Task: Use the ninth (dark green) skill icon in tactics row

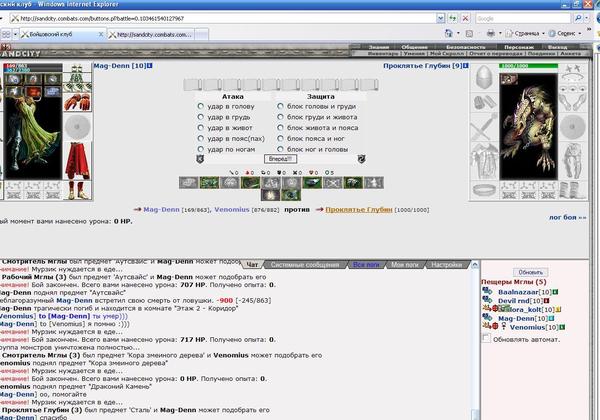Action: coord(353,182)
